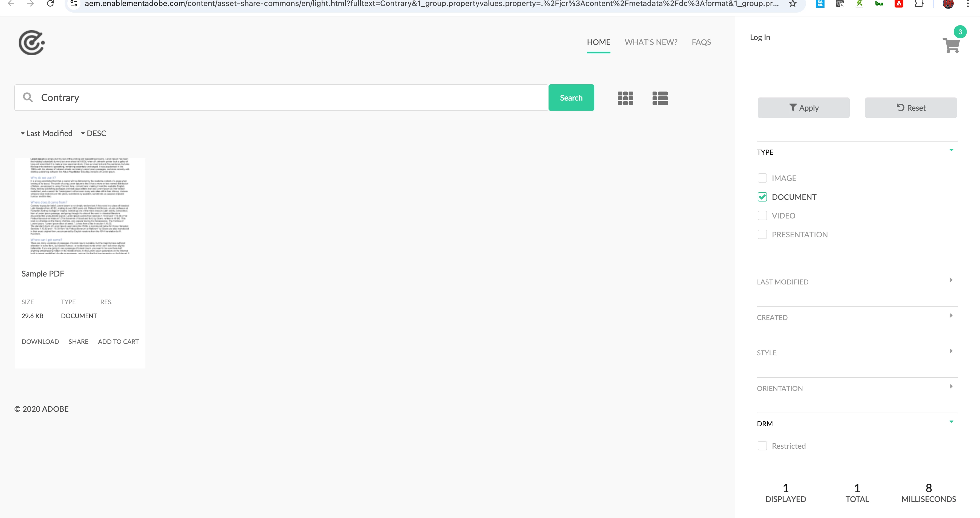
Task: Uncheck the DOCUMENT type filter
Action: [762, 197]
